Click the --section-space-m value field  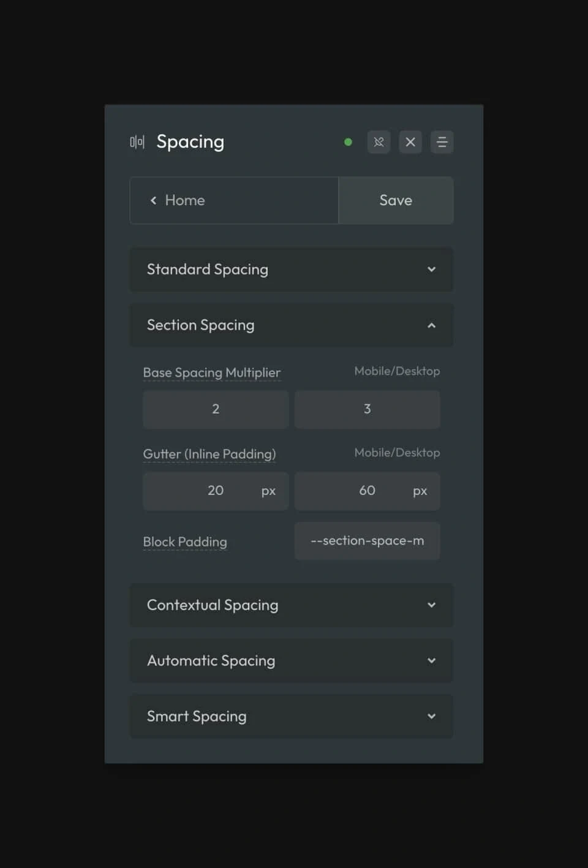tap(367, 541)
